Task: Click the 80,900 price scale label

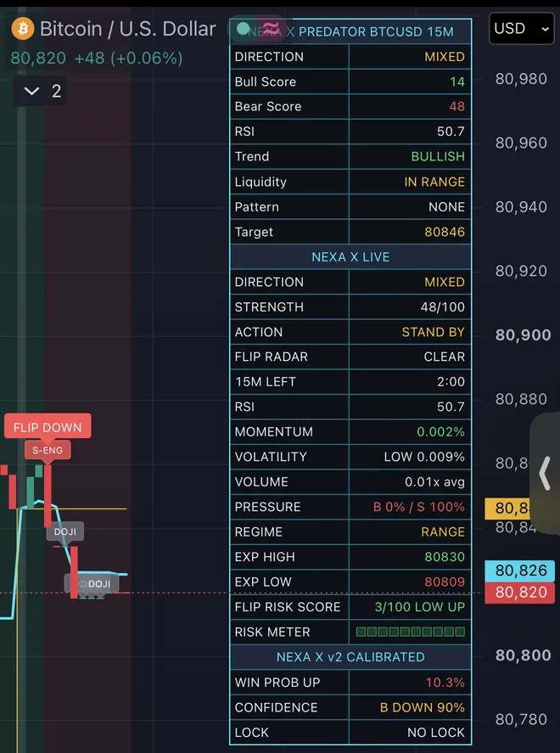Action: (523, 335)
